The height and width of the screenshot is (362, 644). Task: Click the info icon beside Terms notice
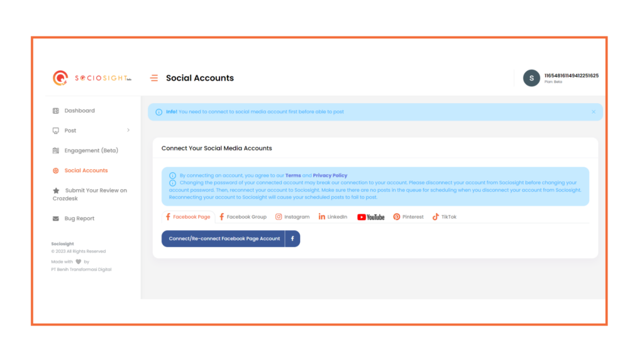pos(172,176)
